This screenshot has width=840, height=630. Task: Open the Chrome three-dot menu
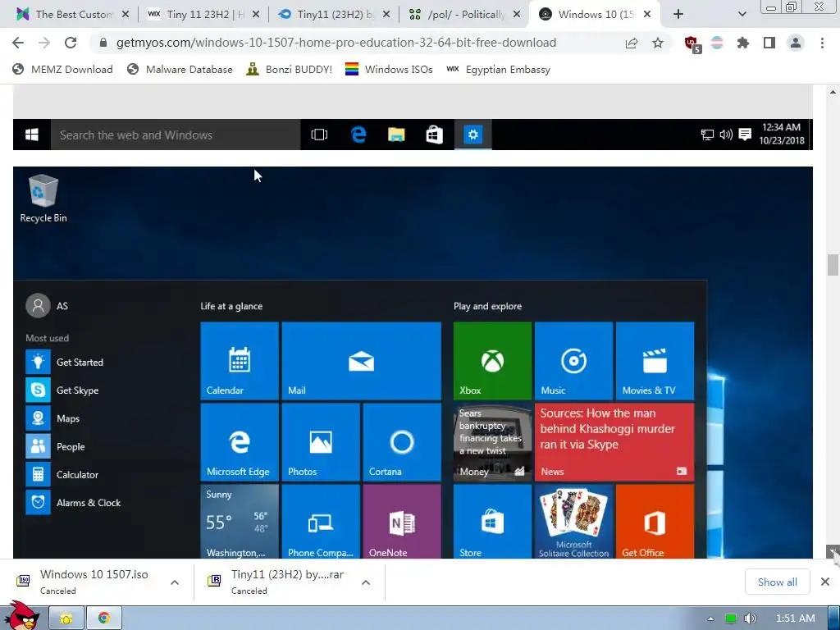coord(822,43)
